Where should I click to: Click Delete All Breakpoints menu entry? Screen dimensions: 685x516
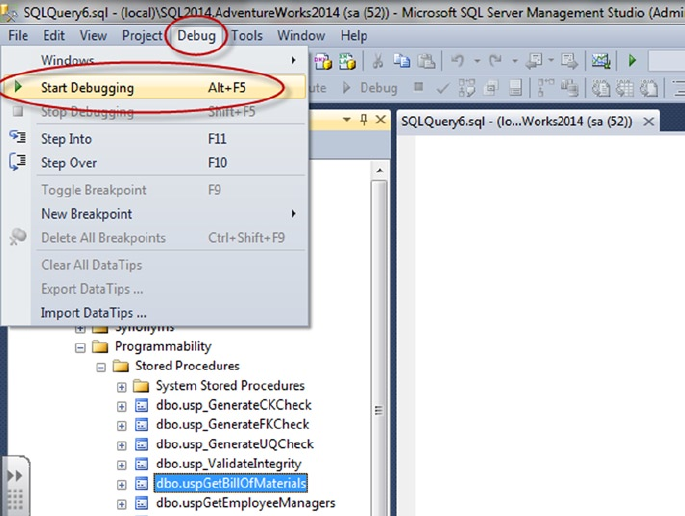155,238
